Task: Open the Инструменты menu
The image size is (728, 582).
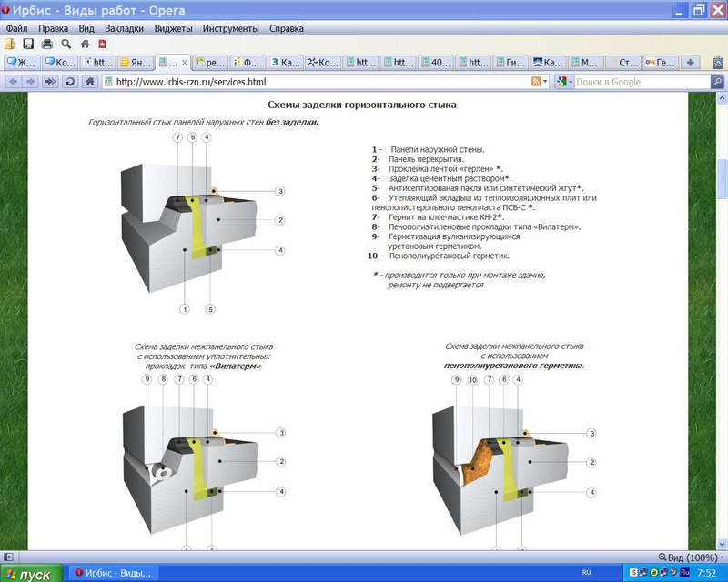Action: (x=232, y=28)
